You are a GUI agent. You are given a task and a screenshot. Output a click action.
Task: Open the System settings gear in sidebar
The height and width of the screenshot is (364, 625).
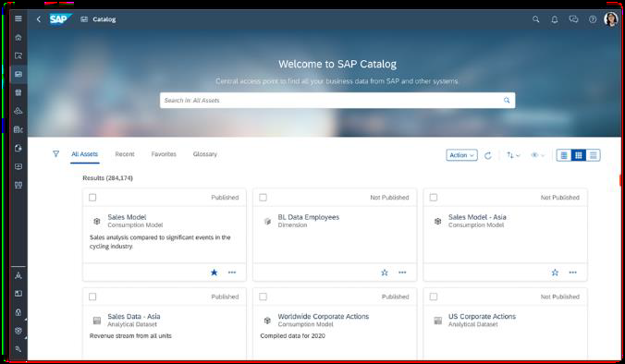click(x=18, y=331)
